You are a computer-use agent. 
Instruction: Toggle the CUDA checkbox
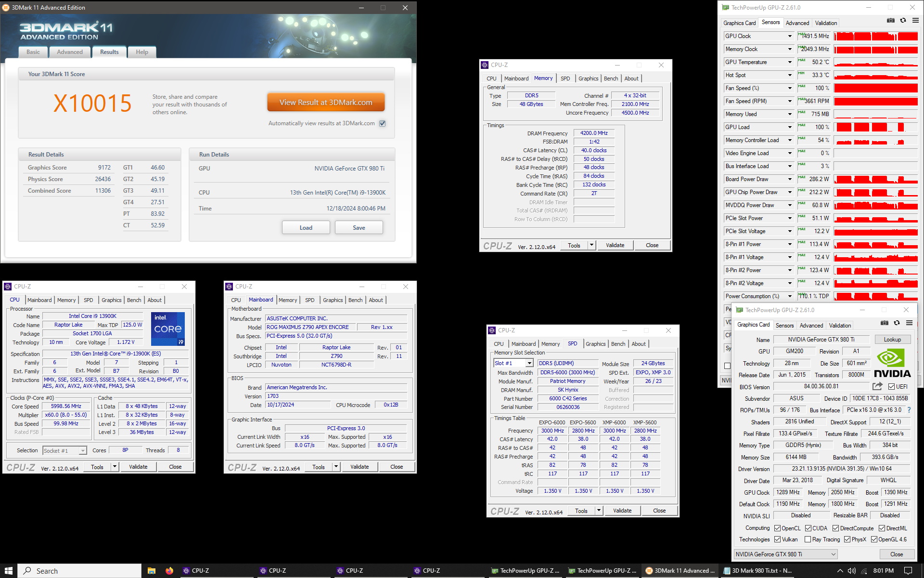click(x=808, y=528)
